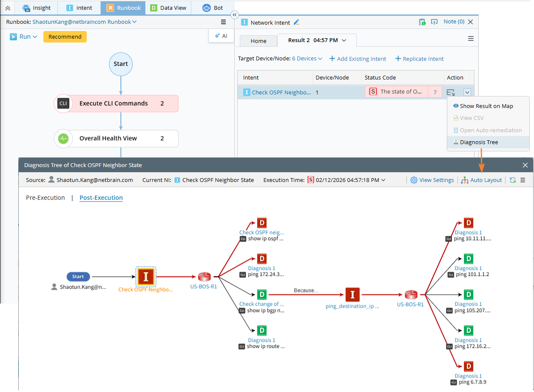Click the pop-out window icon beside Note
The image size is (534, 392).
click(434, 22)
